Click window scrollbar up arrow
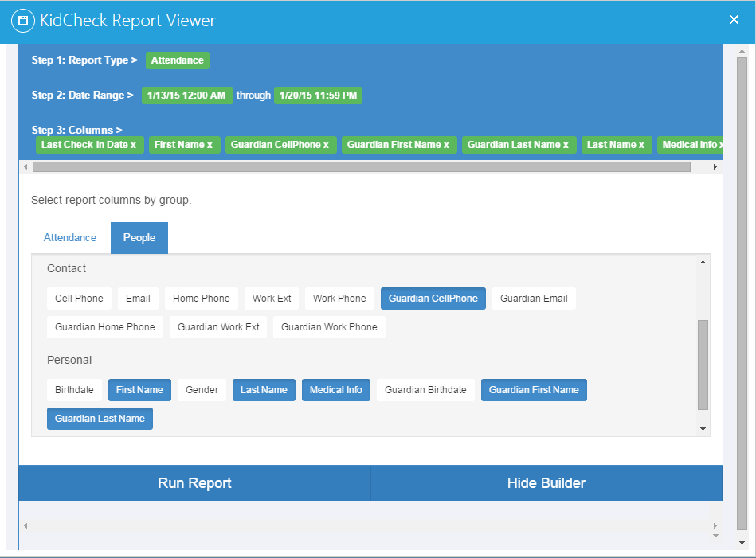The image size is (756, 558). pyautogui.click(x=742, y=51)
